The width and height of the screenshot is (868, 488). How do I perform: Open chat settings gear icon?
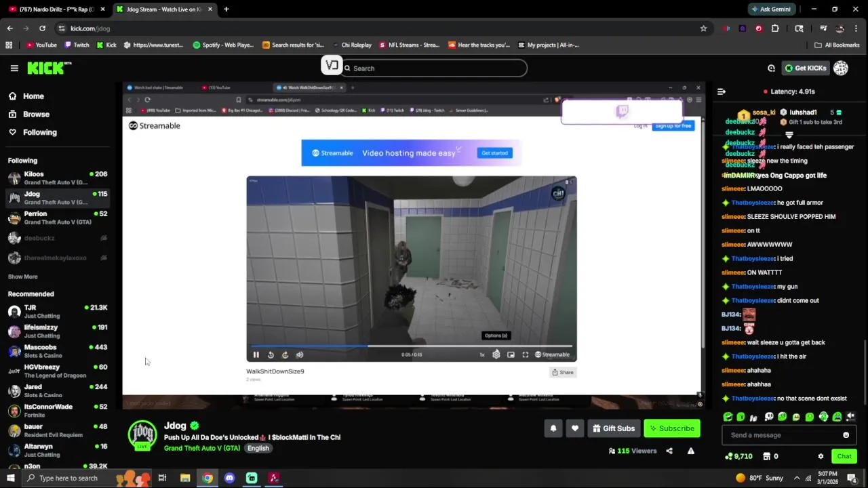coord(821,456)
